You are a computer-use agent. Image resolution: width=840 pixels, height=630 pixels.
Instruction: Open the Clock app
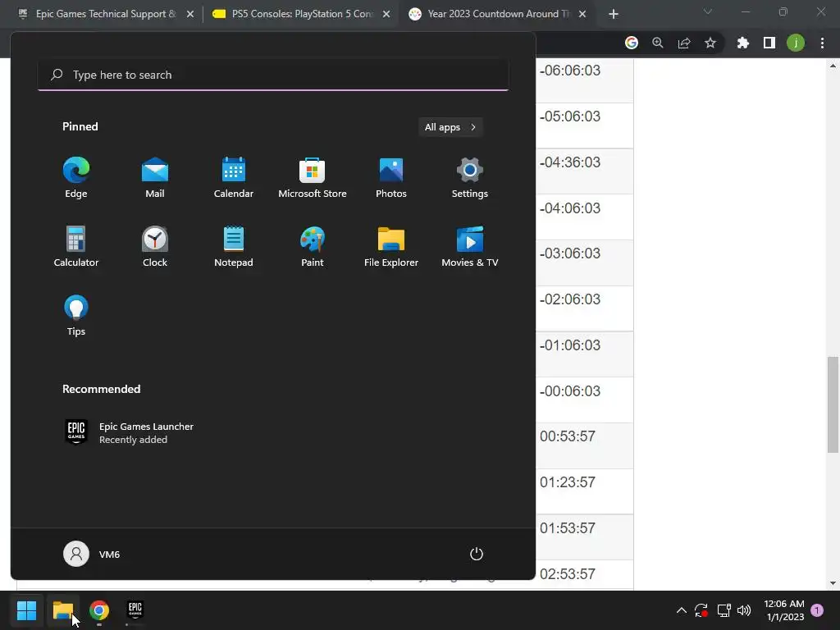click(x=155, y=246)
